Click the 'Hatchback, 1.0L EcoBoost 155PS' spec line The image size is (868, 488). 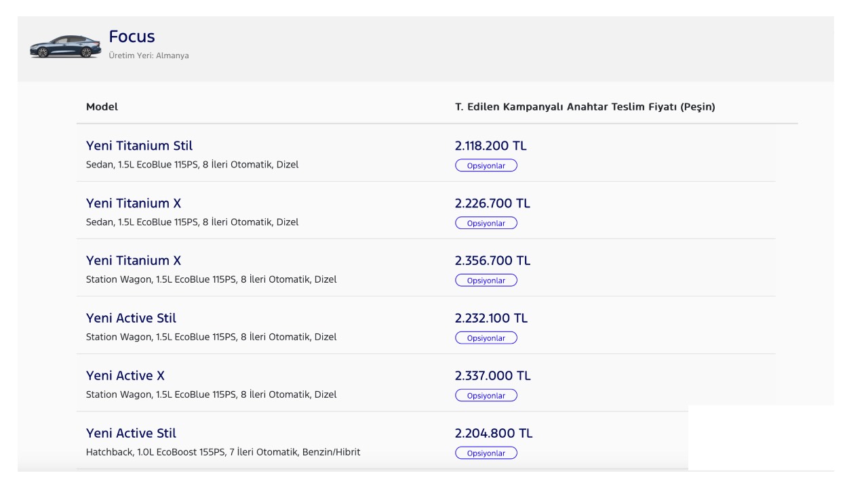223,453
